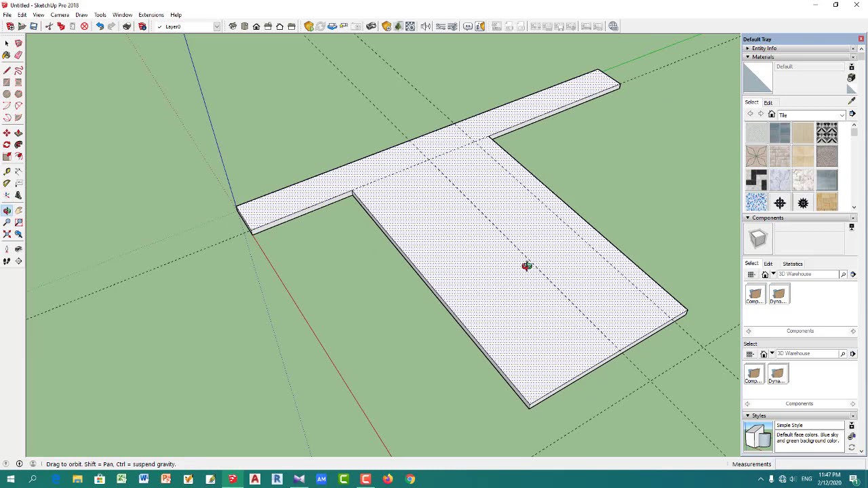
Task: Switch to the Iso standard view
Action: point(233,26)
